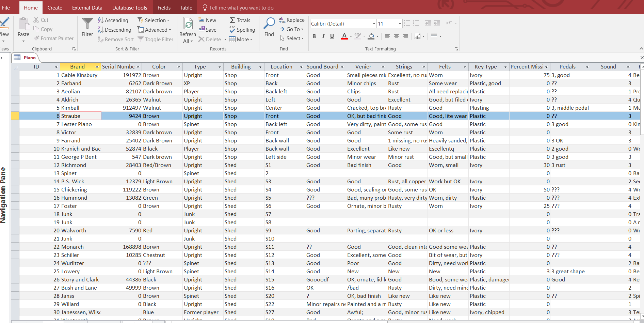
Task: Click Save in the Records group
Action: [x=208, y=30]
